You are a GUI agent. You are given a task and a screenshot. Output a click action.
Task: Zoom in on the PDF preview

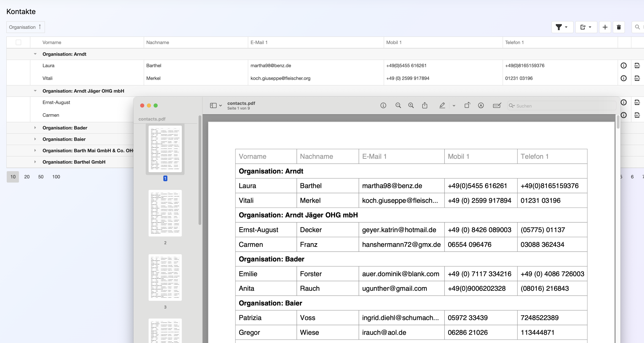point(411,106)
